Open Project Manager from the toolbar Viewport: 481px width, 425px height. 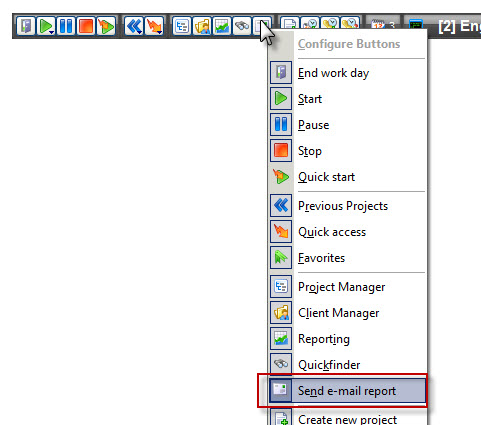pyautogui.click(x=182, y=26)
